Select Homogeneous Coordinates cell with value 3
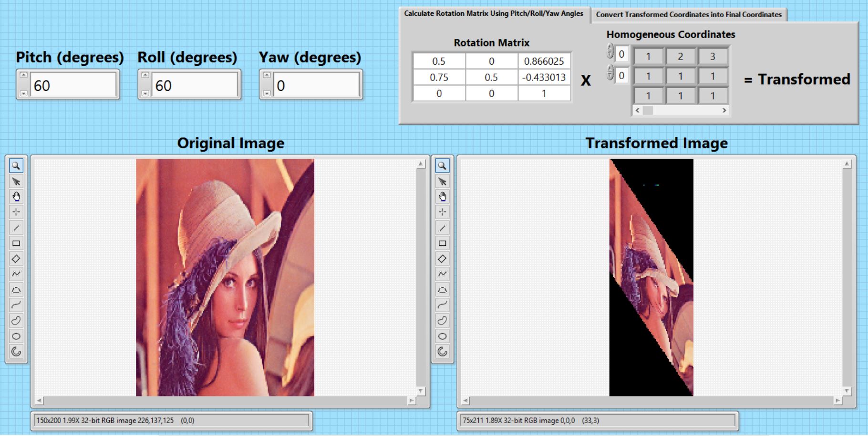The width and height of the screenshot is (868, 436). coord(713,56)
